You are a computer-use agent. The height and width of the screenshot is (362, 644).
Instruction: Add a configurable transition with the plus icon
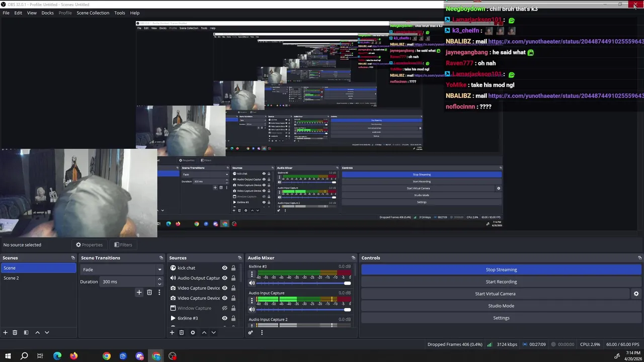pos(139,292)
